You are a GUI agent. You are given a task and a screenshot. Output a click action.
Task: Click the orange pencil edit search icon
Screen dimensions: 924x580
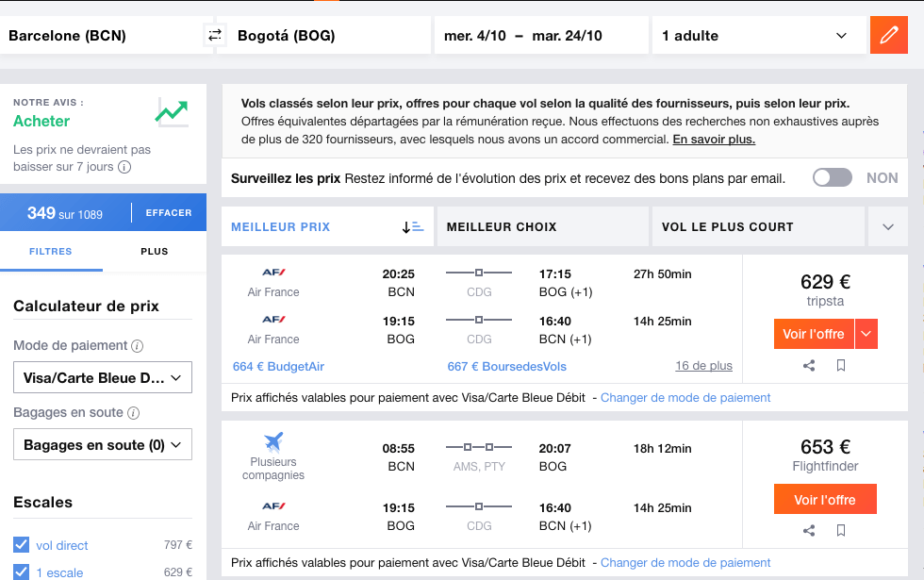click(888, 34)
